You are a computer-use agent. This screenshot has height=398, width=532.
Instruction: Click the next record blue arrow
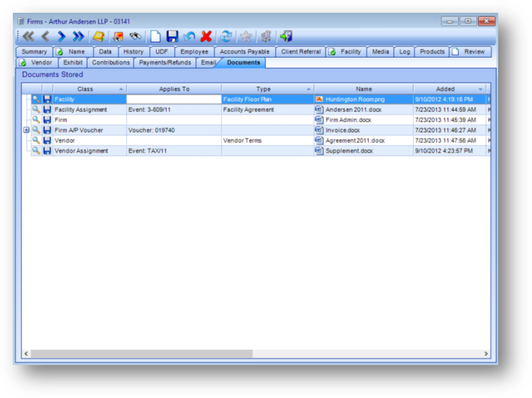click(61, 37)
